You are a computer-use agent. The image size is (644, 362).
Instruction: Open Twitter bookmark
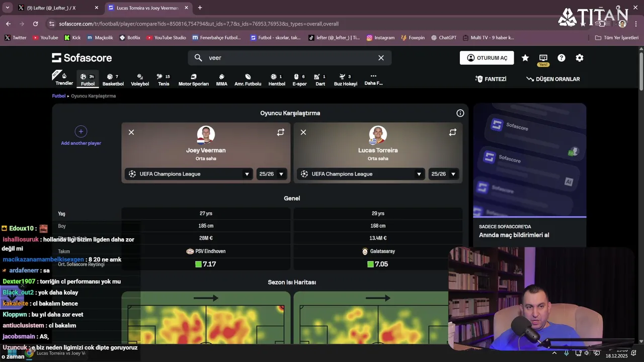(x=15, y=38)
